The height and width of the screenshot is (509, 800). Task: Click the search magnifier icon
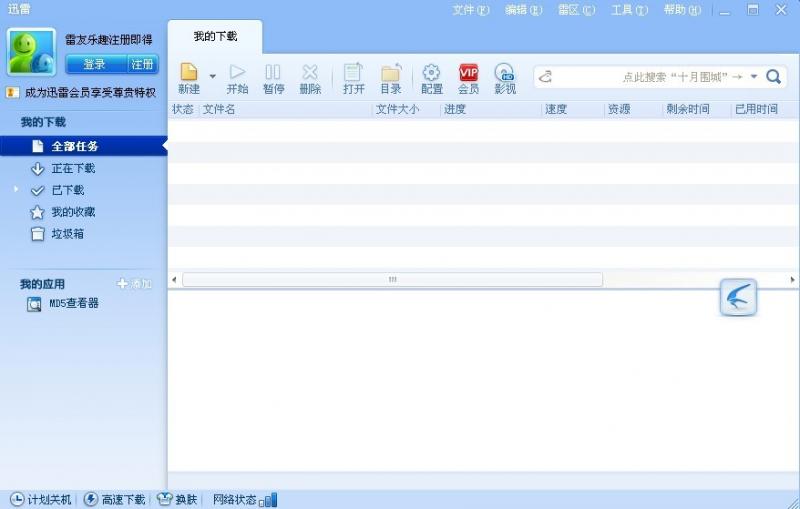[x=773, y=77]
